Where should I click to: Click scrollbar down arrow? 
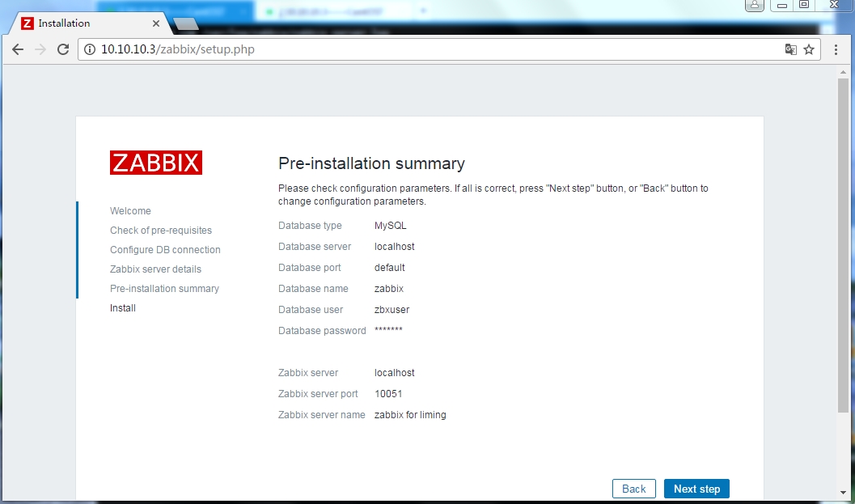coord(843,493)
